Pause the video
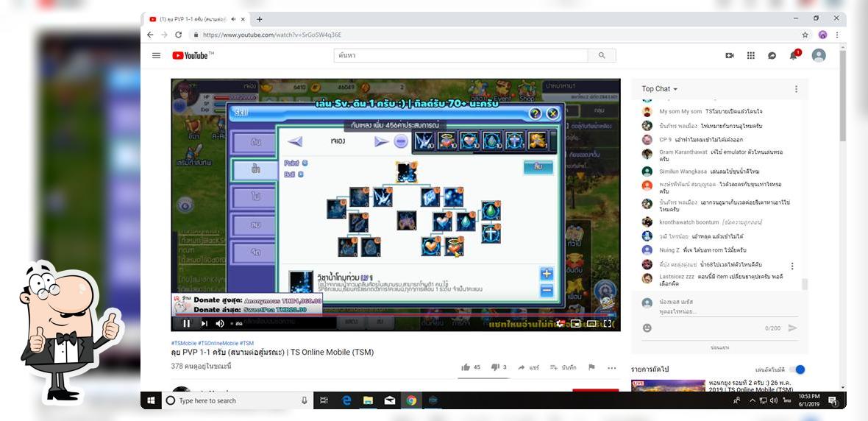Image resolution: width=868 pixels, height=421 pixels. coord(187,324)
